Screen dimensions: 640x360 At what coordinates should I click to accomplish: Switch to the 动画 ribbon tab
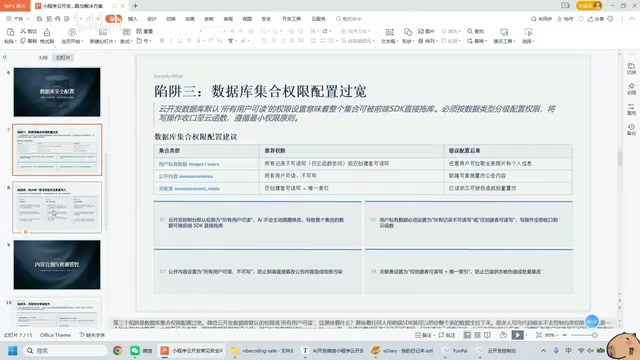point(190,19)
